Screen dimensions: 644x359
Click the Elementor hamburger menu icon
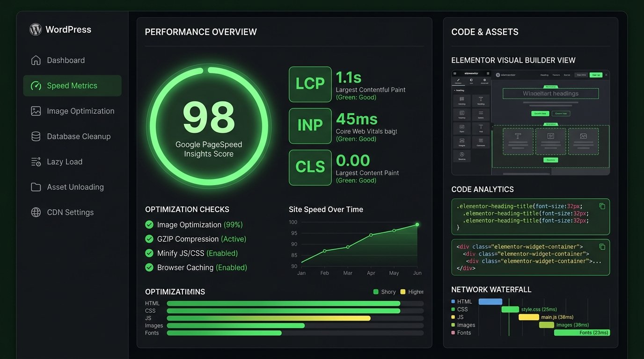(x=455, y=73)
